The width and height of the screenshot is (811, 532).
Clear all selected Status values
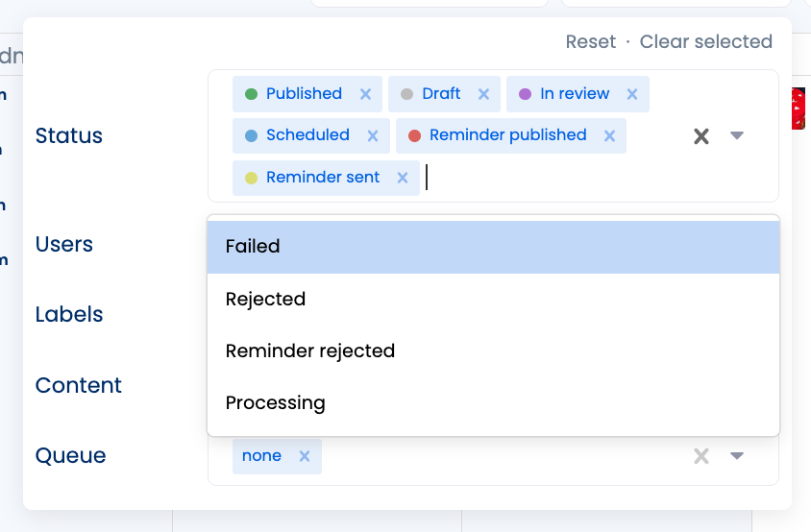(x=701, y=136)
